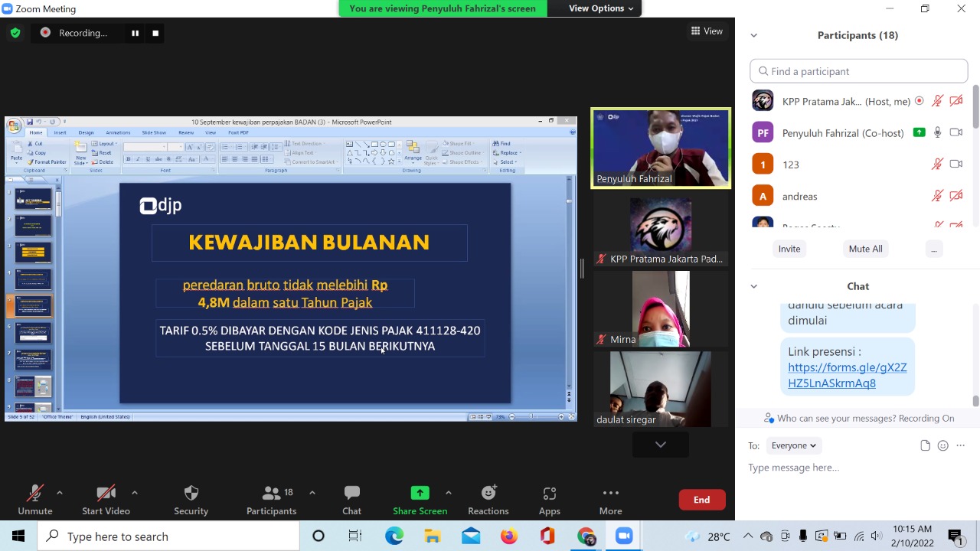Open the Apps panel
Image resolution: width=980 pixels, height=551 pixels.
click(x=549, y=500)
